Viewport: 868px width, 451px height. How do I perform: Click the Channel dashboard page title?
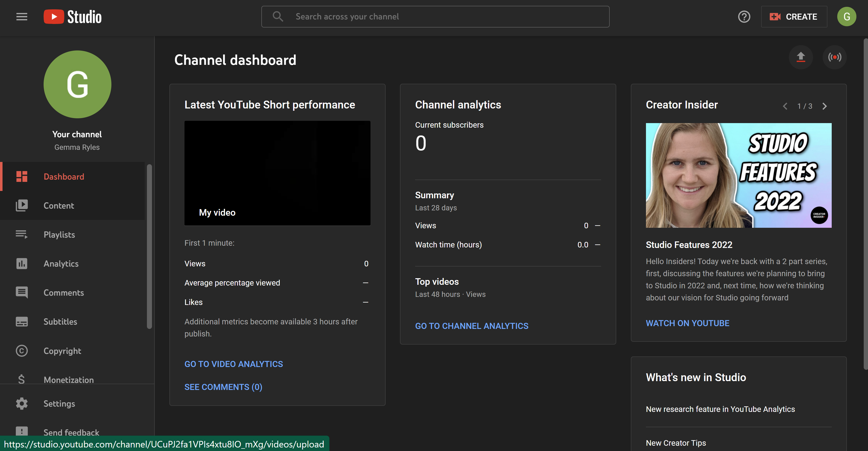click(235, 60)
